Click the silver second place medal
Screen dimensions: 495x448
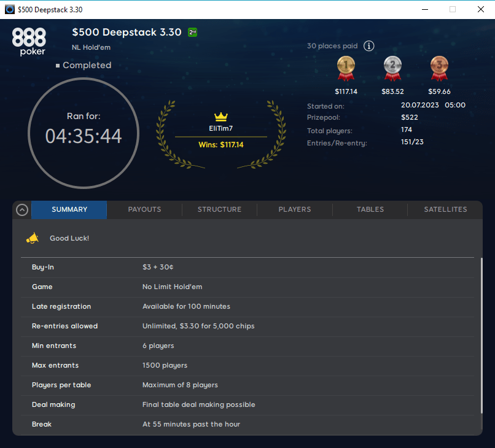[392, 68]
